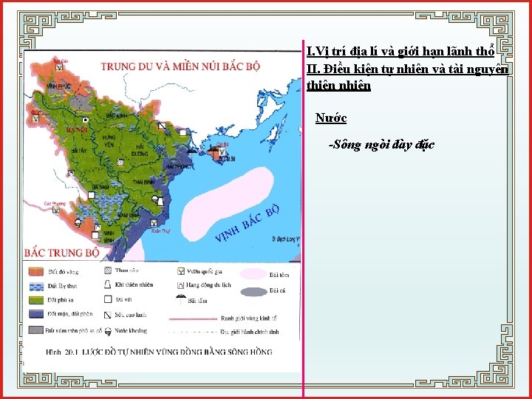Click the natural gas symbol in Thái Bình

[x=160, y=202]
